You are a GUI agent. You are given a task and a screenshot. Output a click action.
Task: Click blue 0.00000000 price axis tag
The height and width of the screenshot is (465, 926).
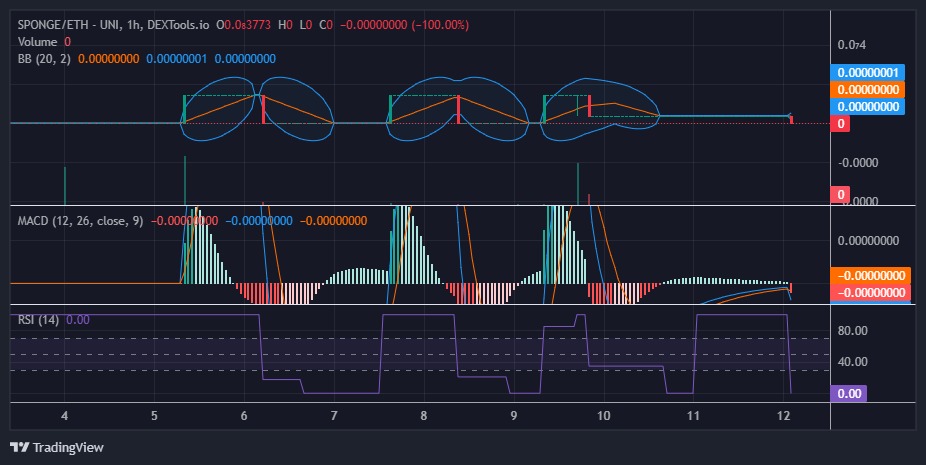tap(868, 106)
